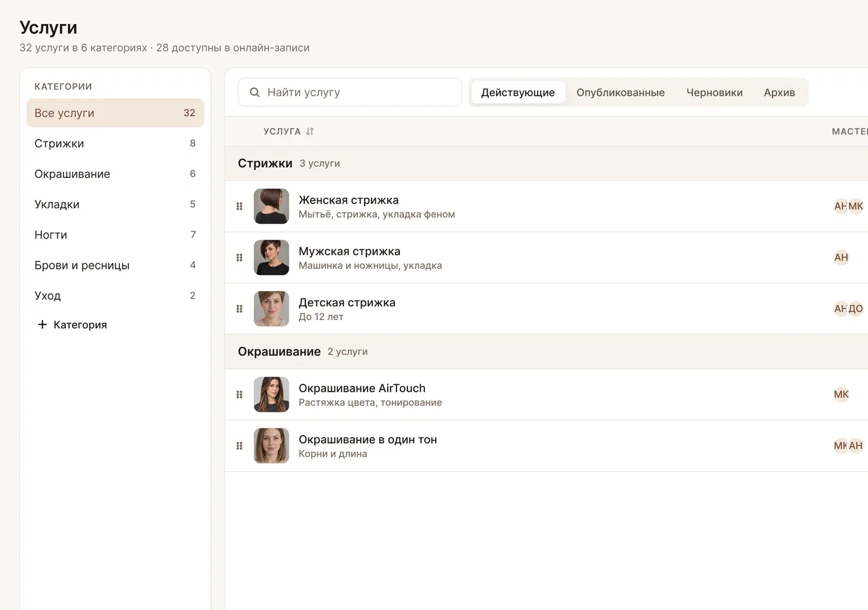The width and height of the screenshot is (868, 610).
Task: Focus the Найти услугу search field
Action: tap(350, 92)
